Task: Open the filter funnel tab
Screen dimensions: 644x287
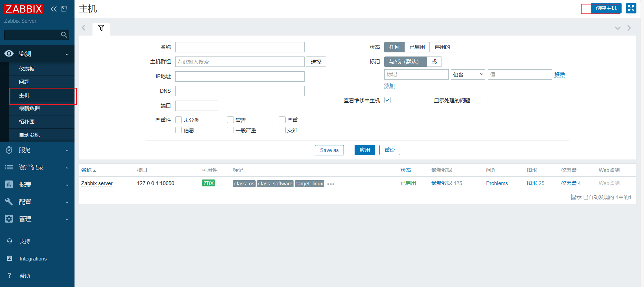Action: tap(101, 28)
